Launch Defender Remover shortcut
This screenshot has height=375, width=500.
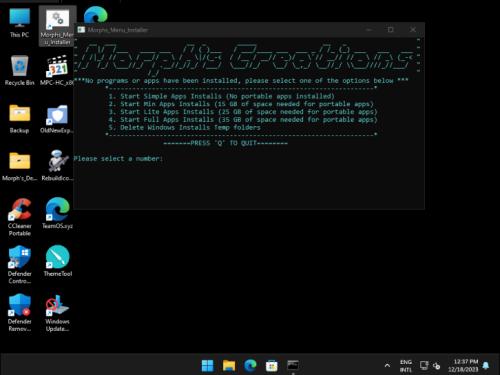coord(19,312)
